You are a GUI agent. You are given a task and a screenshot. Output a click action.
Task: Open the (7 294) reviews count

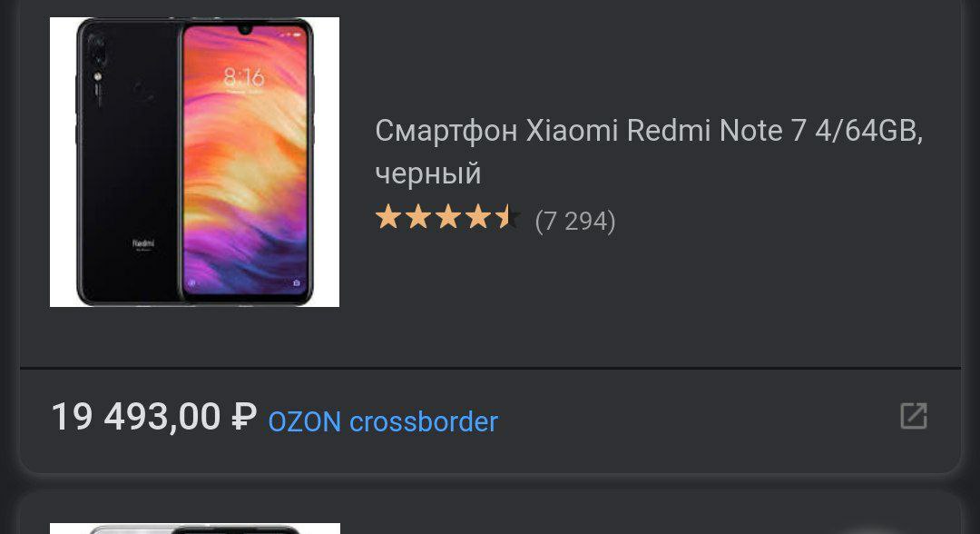tap(575, 221)
